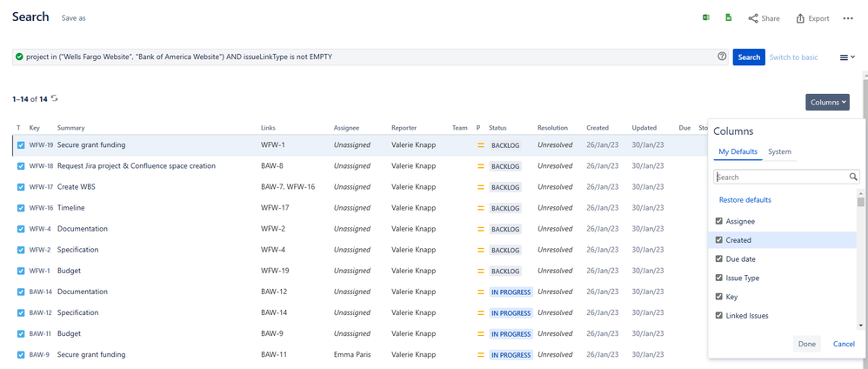This screenshot has height=369, width=868.
Task: Click the magnifier icon in Columns search
Action: coord(853,177)
